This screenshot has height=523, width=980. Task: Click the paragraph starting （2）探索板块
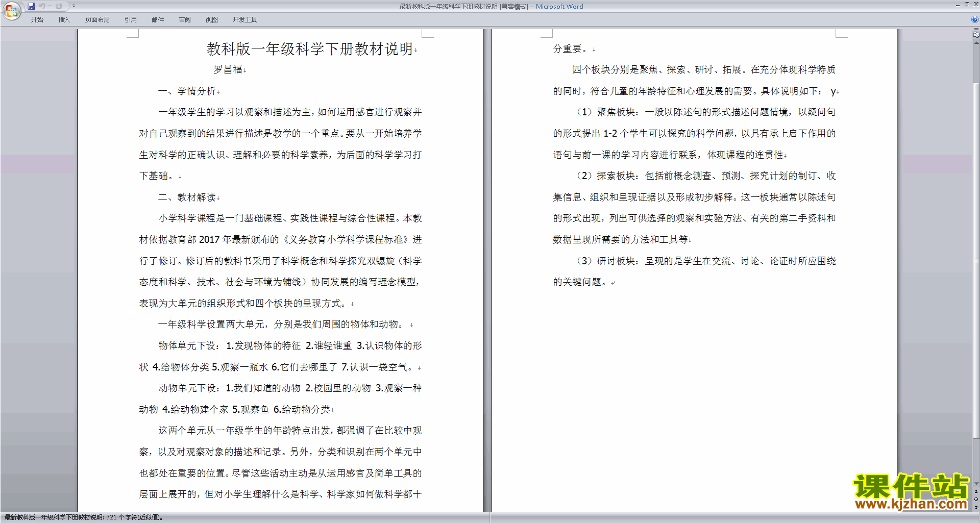(x=694, y=207)
